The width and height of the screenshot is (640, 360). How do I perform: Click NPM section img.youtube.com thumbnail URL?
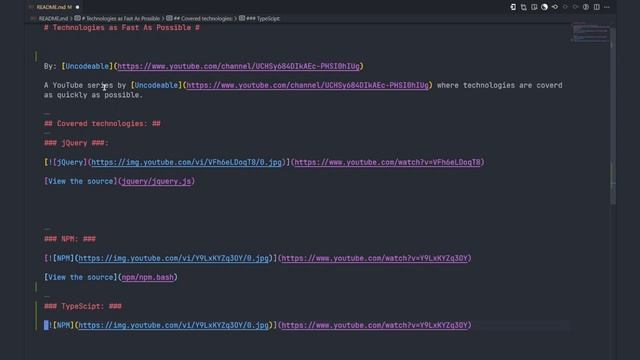point(173,258)
